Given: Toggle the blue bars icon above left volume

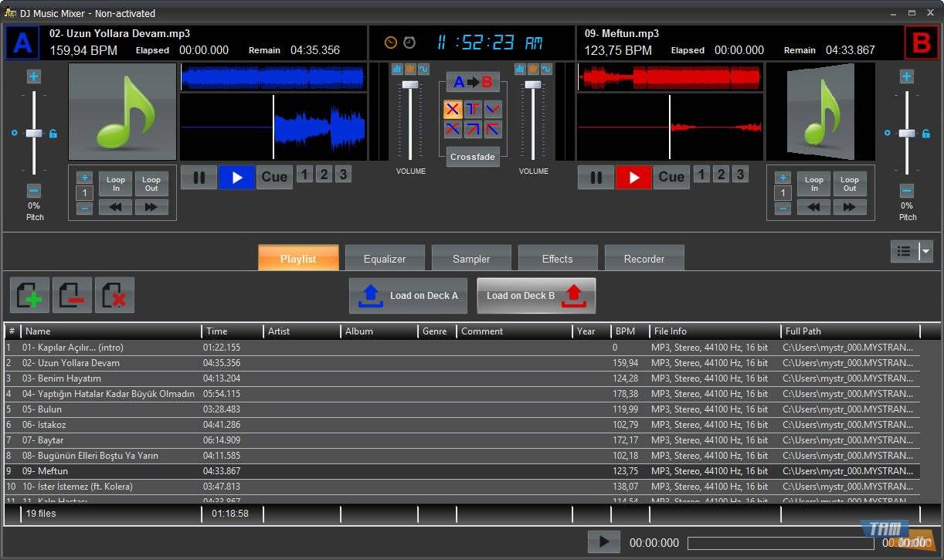Looking at the screenshot, I should coord(397,69).
